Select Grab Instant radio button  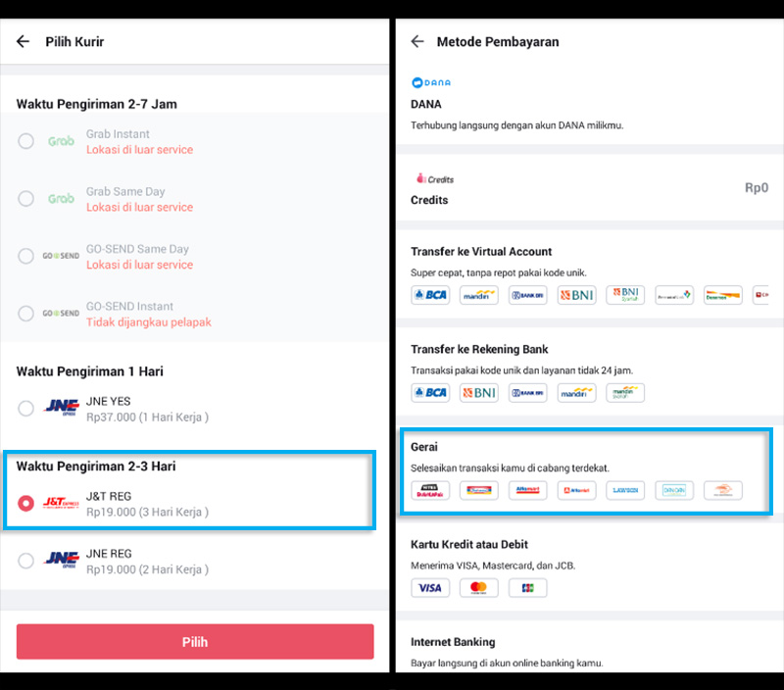point(26,141)
